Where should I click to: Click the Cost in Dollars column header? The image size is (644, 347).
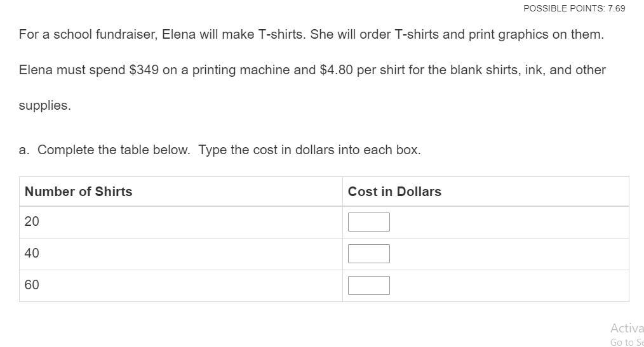pos(394,192)
